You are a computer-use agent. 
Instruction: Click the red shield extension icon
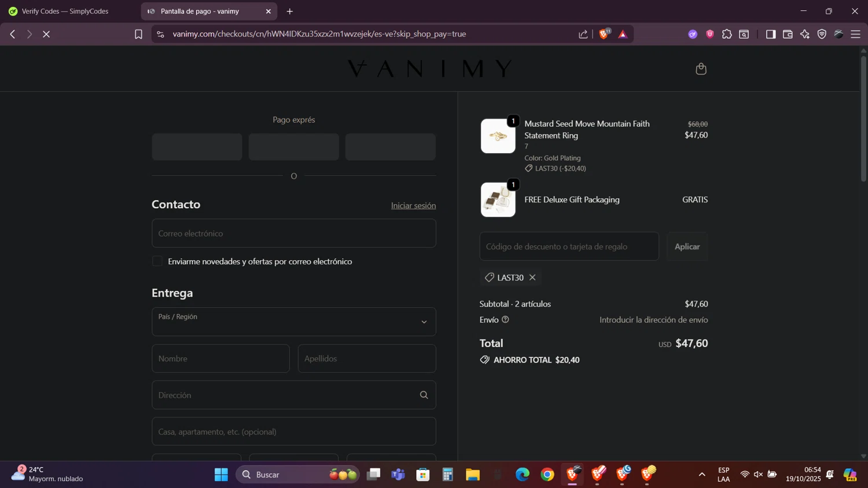709,34
